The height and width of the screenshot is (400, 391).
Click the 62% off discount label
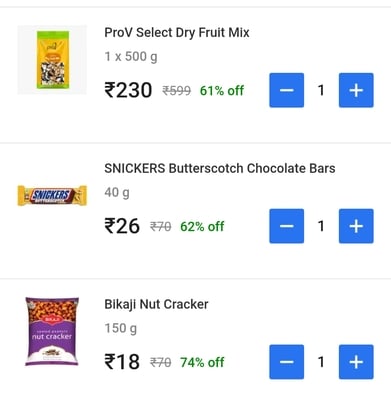tap(202, 227)
